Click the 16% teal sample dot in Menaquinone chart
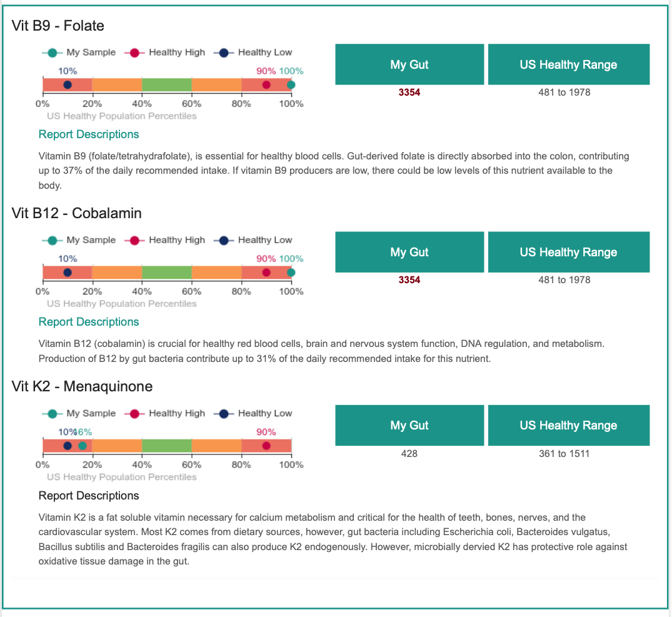The image size is (672, 617). coord(83,446)
